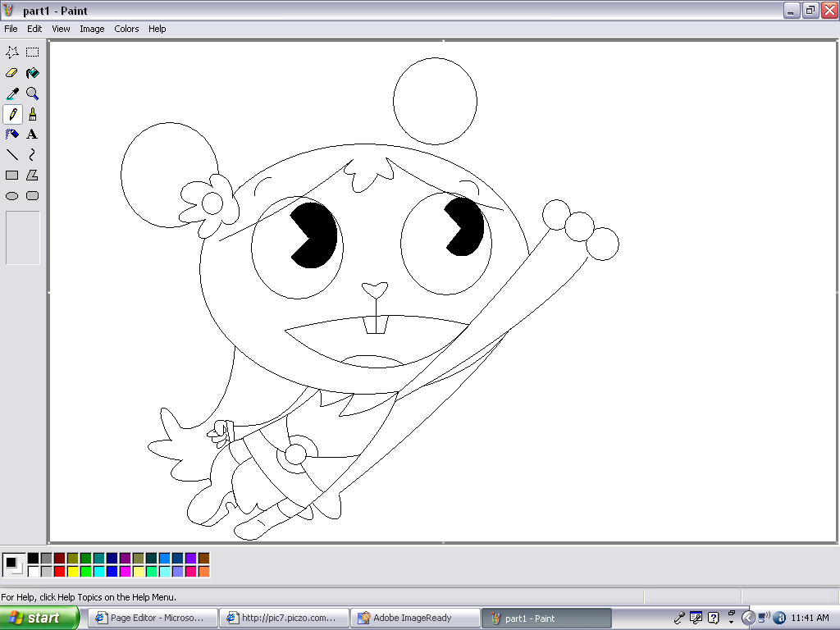Select the bright yellow swatch

click(73, 572)
